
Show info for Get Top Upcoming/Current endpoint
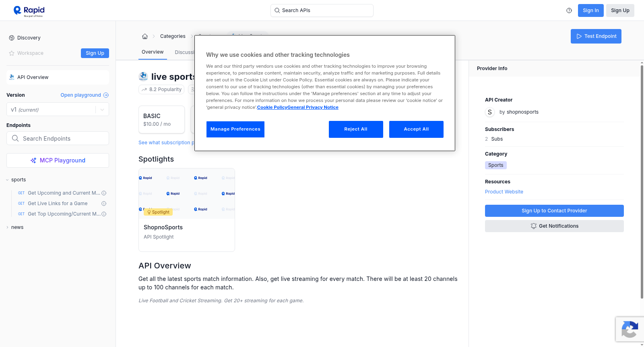click(x=104, y=214)
